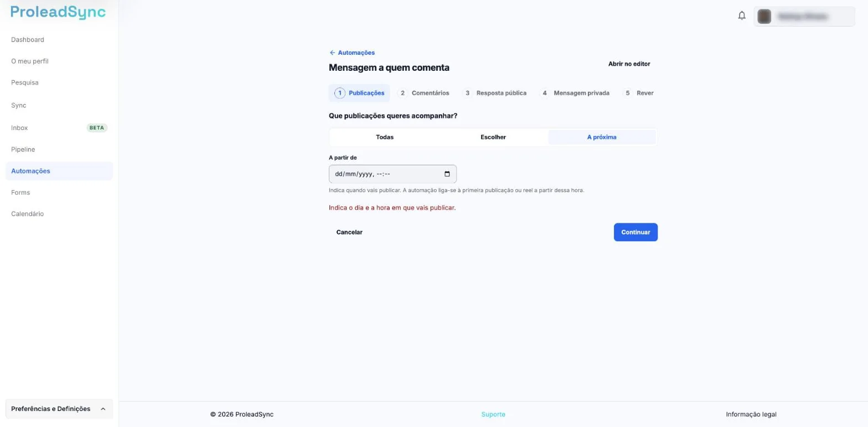Screen dimensions: 868x427
Task: Go to step 4 Mensagem privada
Action: 575,93
